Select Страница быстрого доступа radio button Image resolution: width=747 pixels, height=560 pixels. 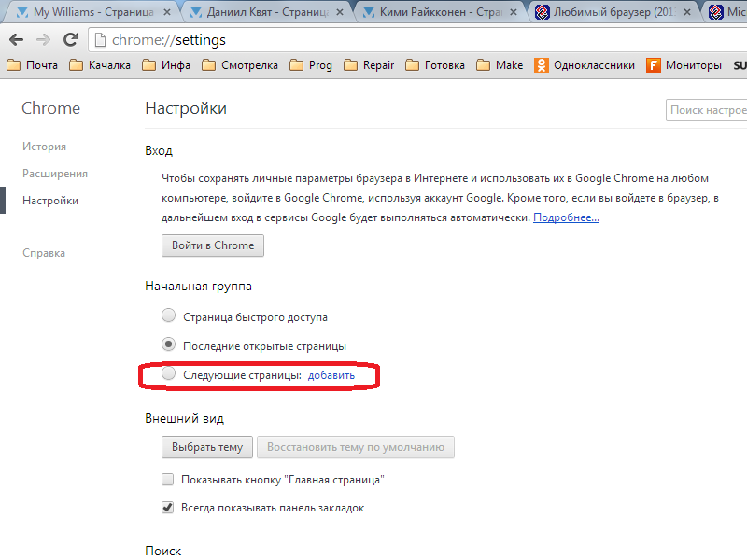tap(168, 315)
